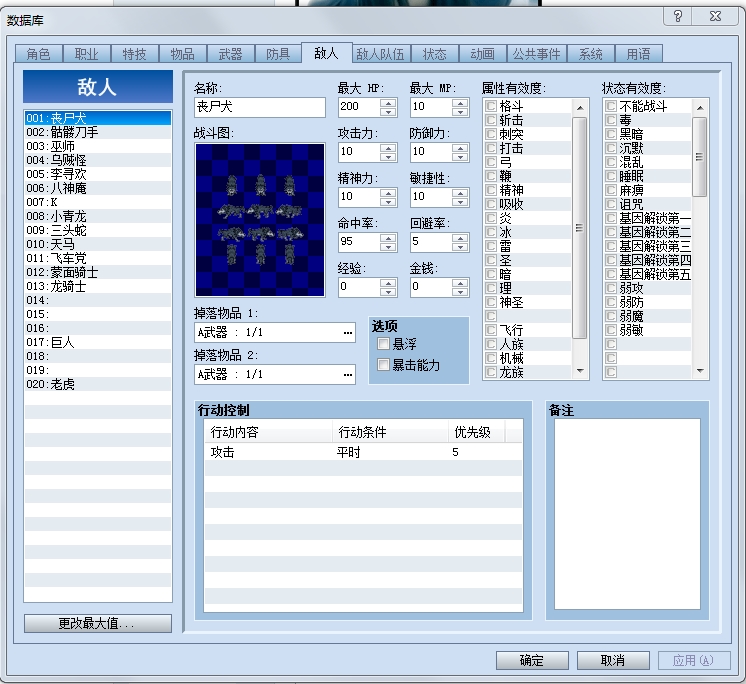The height and width of the screenshot is (684, 746).
Task: Increase 防御力 with the up arrow
Action: pyautogui.click(x=460, y=148)
